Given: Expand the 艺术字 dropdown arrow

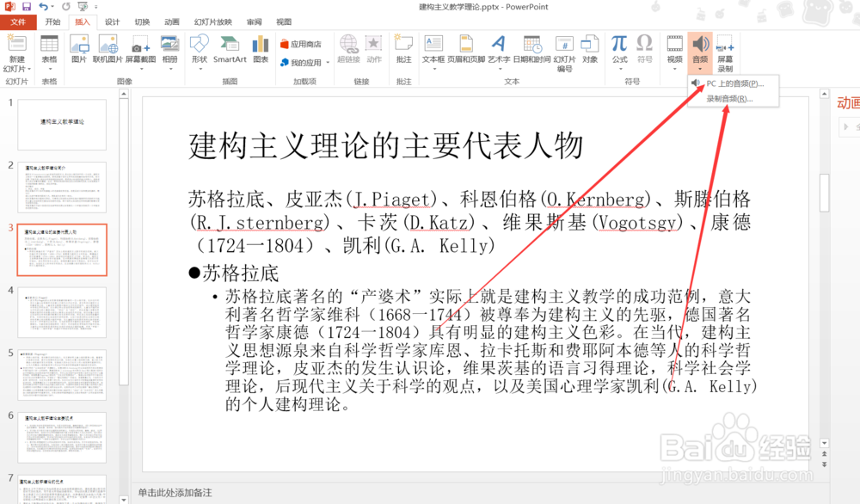Looking at the screenshot, I should 500,69.
